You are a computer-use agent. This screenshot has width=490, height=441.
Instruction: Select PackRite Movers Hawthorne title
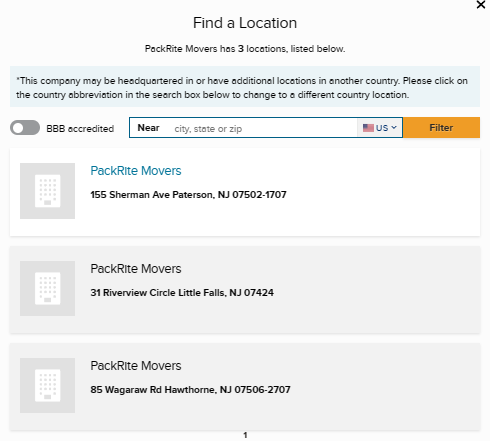tap(136, 366)
